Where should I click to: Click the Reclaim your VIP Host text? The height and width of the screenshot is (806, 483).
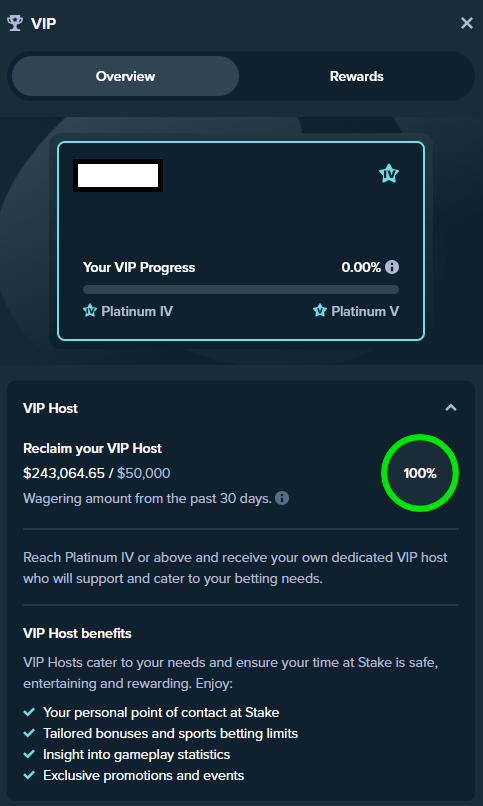click(x=92, y=448)
